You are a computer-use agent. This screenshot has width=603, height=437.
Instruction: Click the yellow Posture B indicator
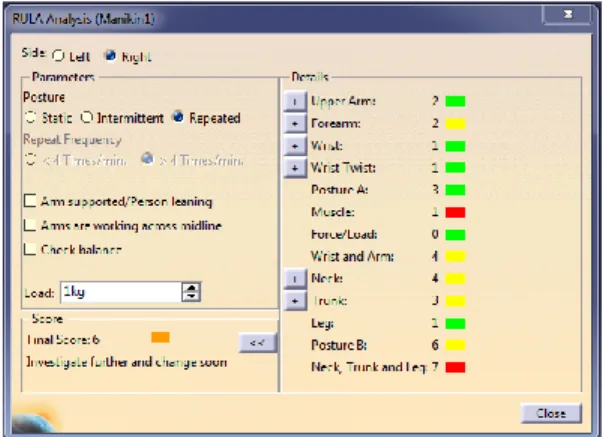pyautogui.click(x=455, y=345)
